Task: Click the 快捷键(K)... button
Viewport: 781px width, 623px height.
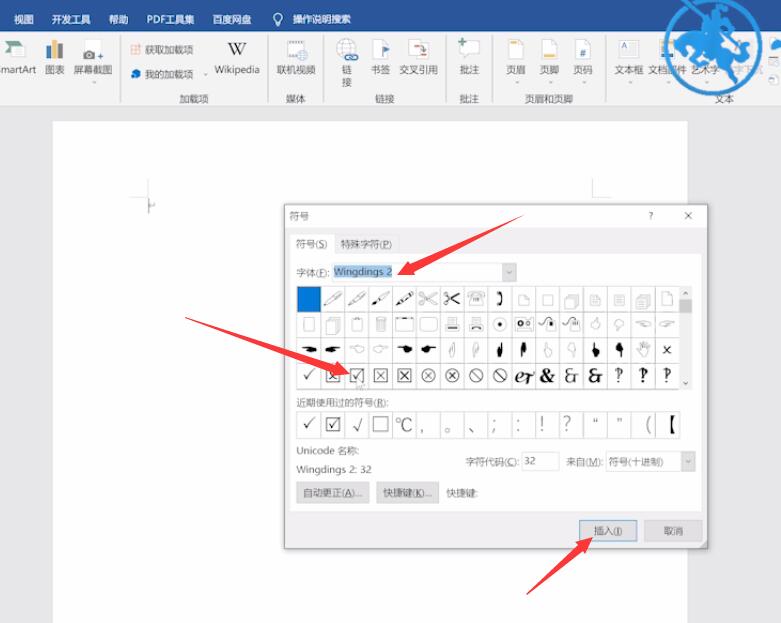Action: tap(407, 493)
